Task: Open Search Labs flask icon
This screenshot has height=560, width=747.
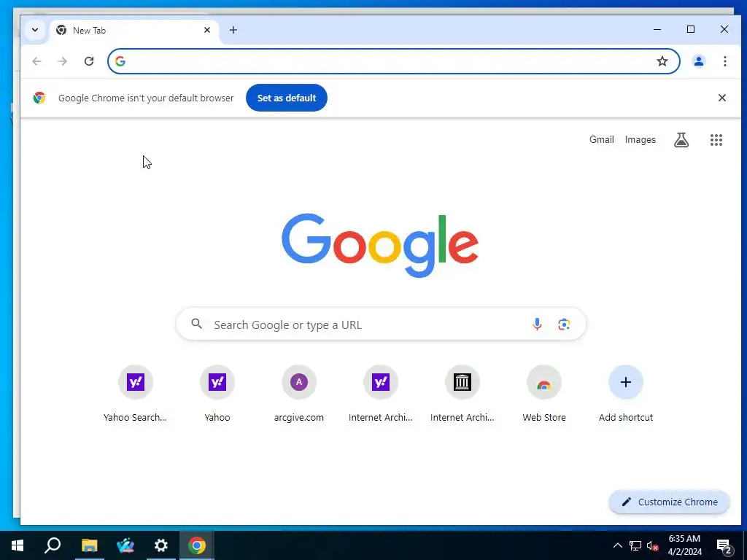Action: coord(681,139)
